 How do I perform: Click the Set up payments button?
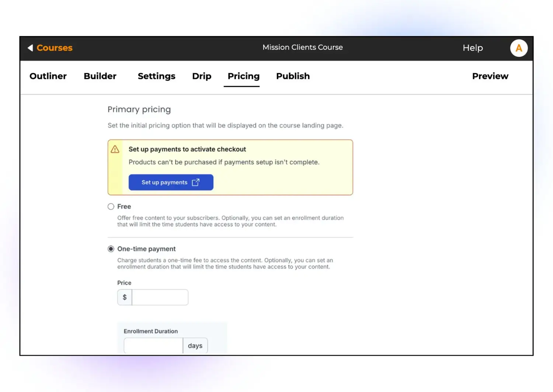pyautogui.click(x=171, y=182)
